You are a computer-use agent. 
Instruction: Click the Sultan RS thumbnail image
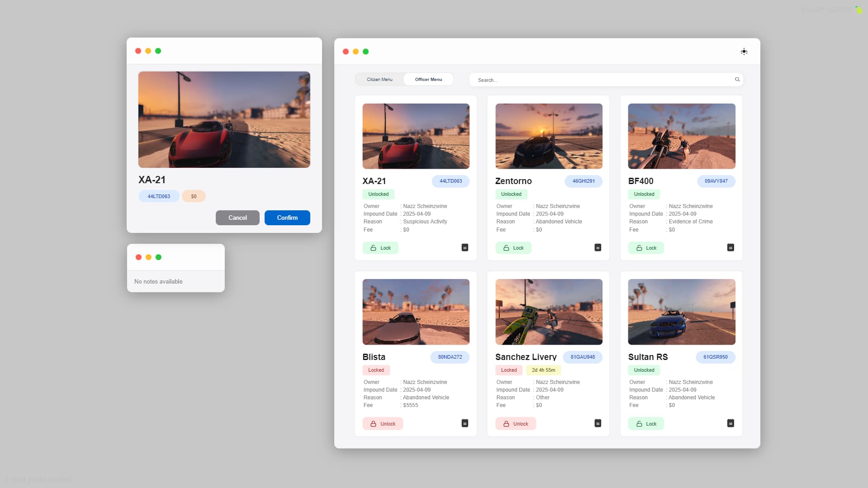(x=682, y=312)
